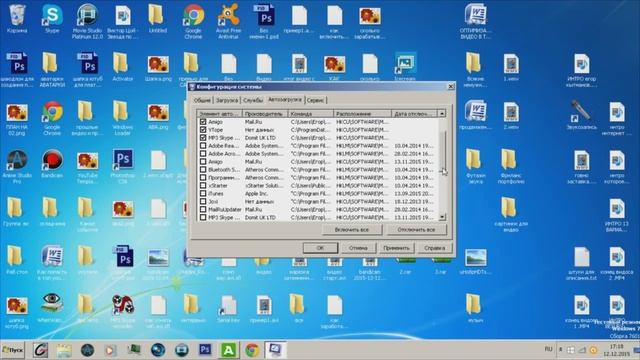The image size is (640, 360).
Task: Check the MailRuUpdater startup item
Action: 203,209
